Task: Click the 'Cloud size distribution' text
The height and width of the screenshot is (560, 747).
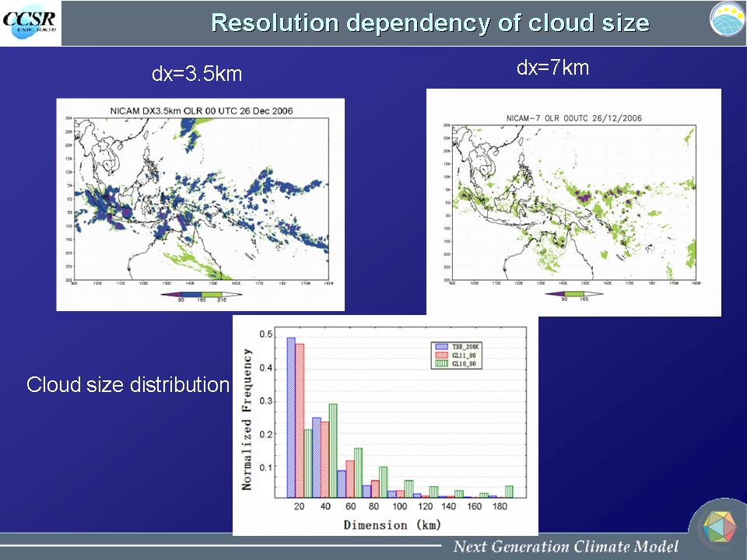Action: [x=128, y=384]
